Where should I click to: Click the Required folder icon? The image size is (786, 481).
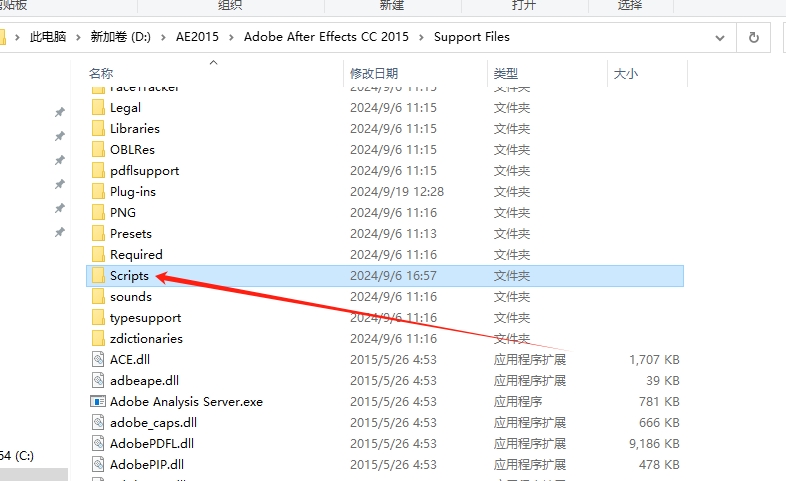[x=98, y=255]
